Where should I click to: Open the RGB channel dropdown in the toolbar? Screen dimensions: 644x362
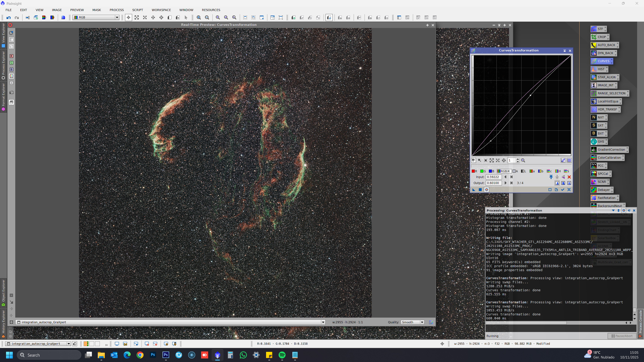(x=117, y=17)
